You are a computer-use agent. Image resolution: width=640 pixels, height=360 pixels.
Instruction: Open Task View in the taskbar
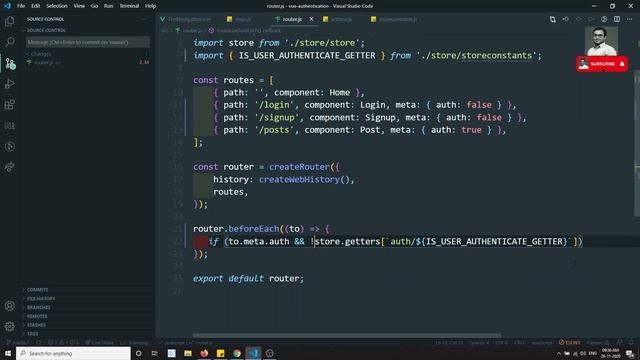pyautogui.click(x=155, y=353)
